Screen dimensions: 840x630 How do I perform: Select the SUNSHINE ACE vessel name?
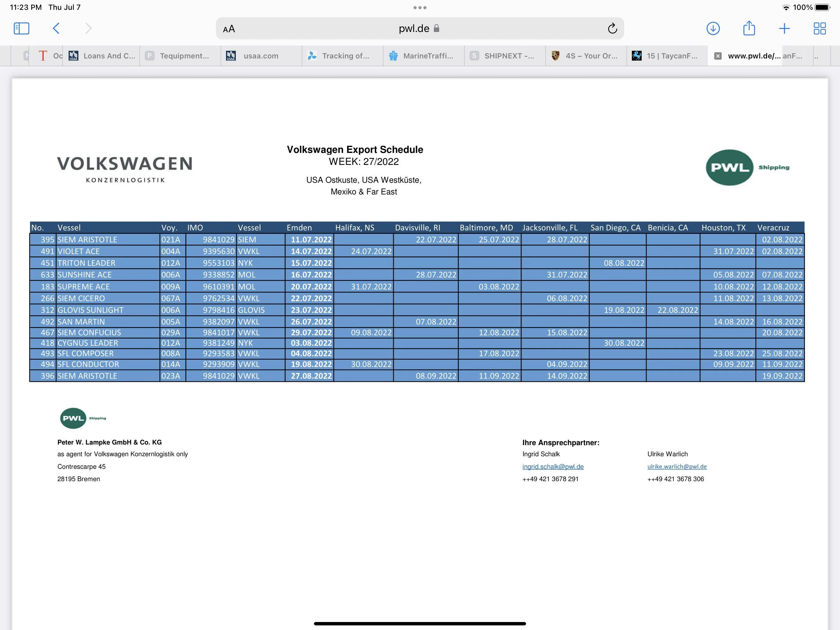pos(85,275)
